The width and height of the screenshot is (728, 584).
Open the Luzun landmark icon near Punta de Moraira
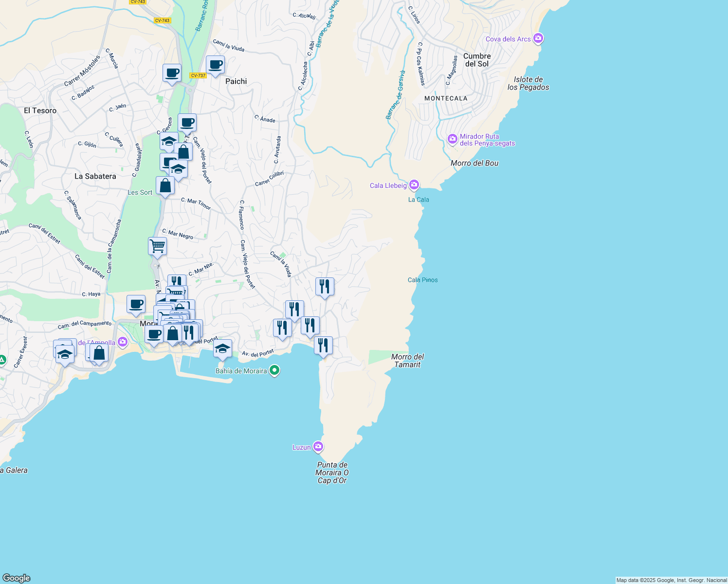(319, 446)
